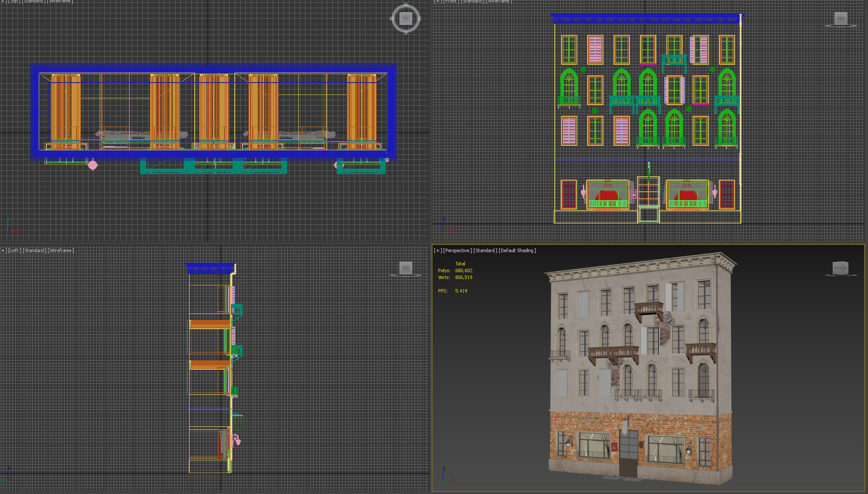Image resolution: width=868 pixels, height=494 pixels.
Task: Open the [Top] point-of-view label menu
Action: pyautogui.click(x=14, y=2)
